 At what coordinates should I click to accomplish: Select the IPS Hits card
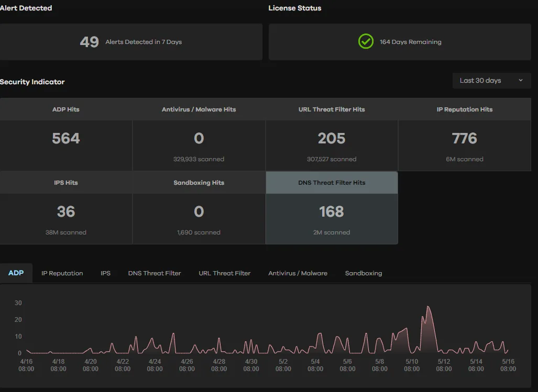(66, 211)
